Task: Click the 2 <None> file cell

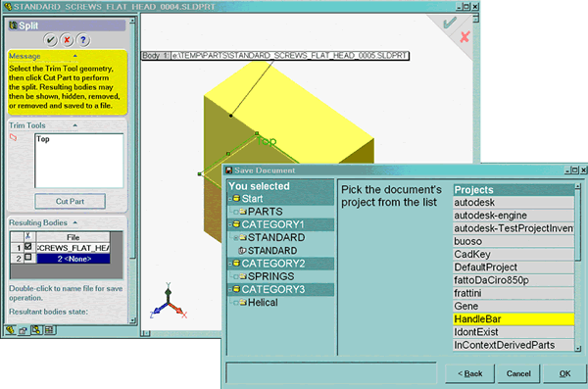Action: [73, 259]
